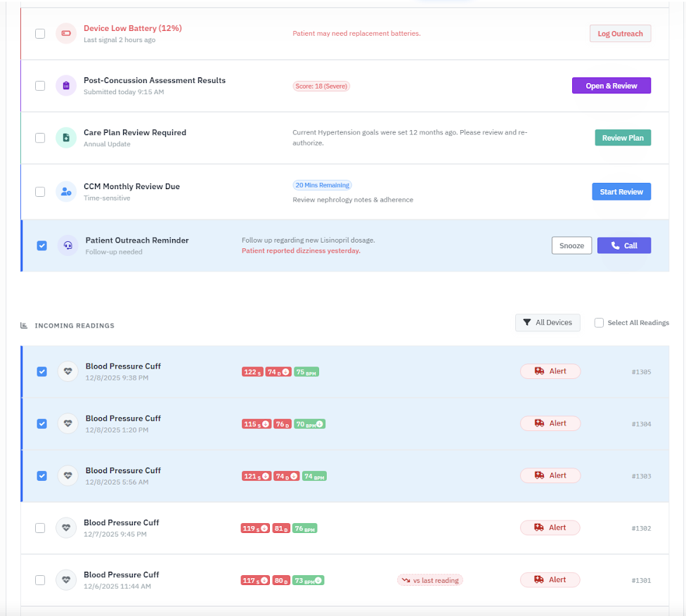Viewport: 686px width, 616px height.
Task: Click the heart icon for reading #1302
Action: click(66, 527)
